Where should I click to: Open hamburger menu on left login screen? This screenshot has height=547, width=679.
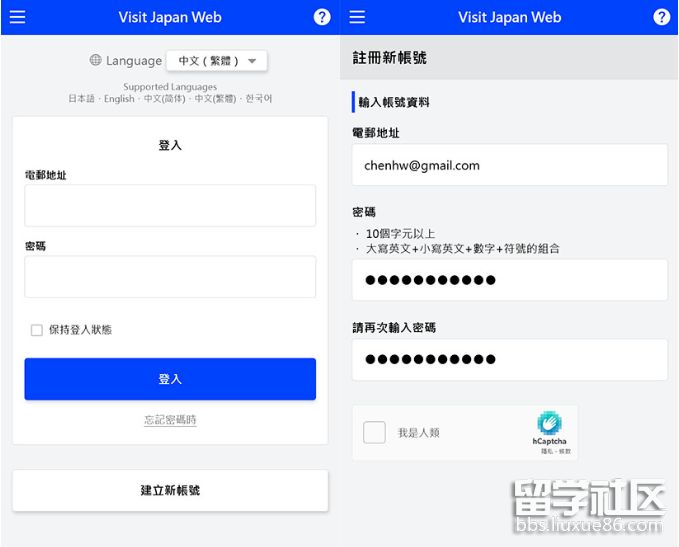coord(17,17)
